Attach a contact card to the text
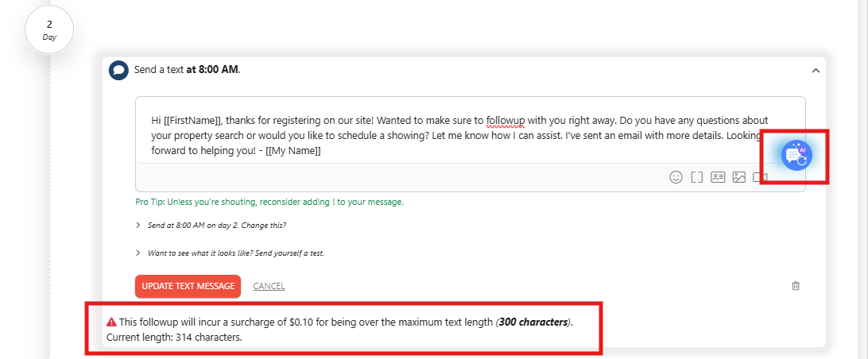This screenshot has height=359, width=868. click(x=718, y=177)
